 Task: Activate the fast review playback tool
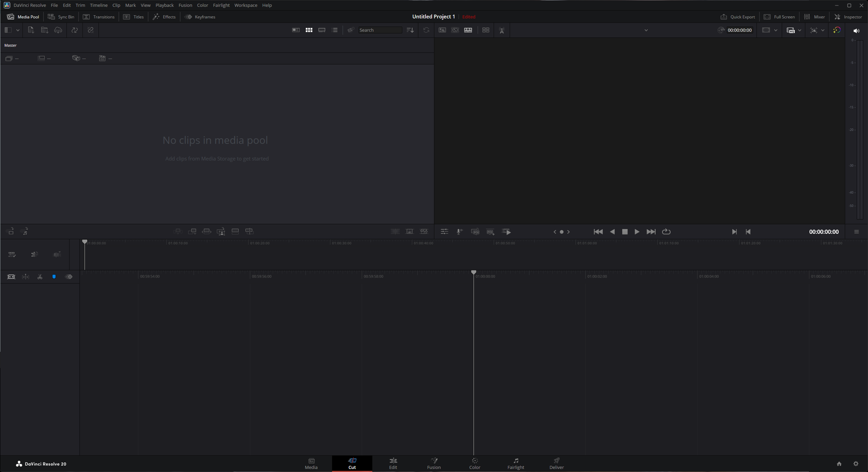tap(506, 232)
